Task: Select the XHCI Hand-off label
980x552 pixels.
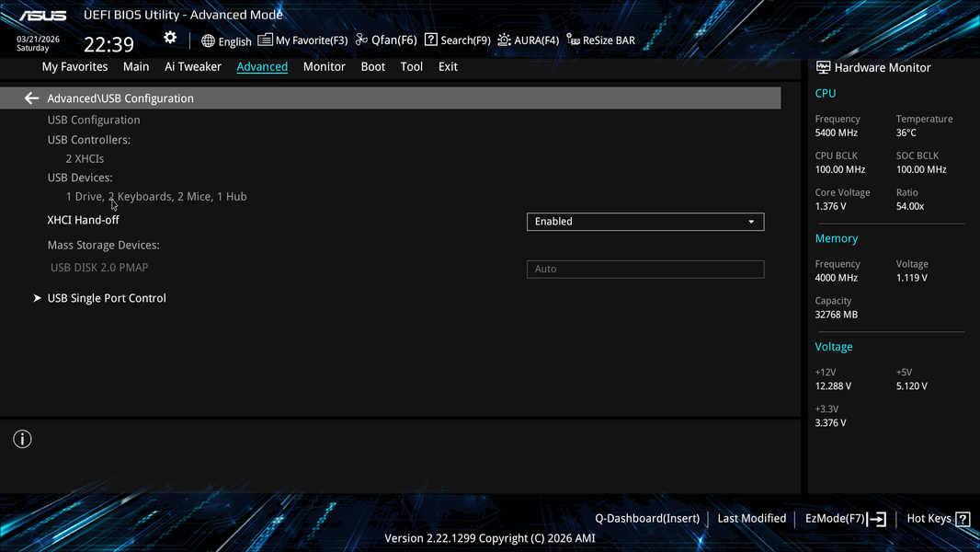Action: (x=83, y=220)
